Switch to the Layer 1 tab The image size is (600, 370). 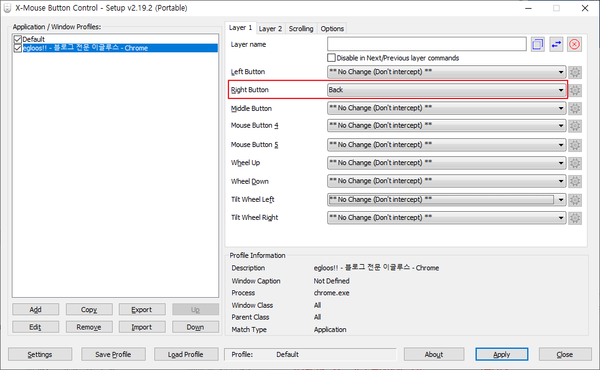(240, 28)
